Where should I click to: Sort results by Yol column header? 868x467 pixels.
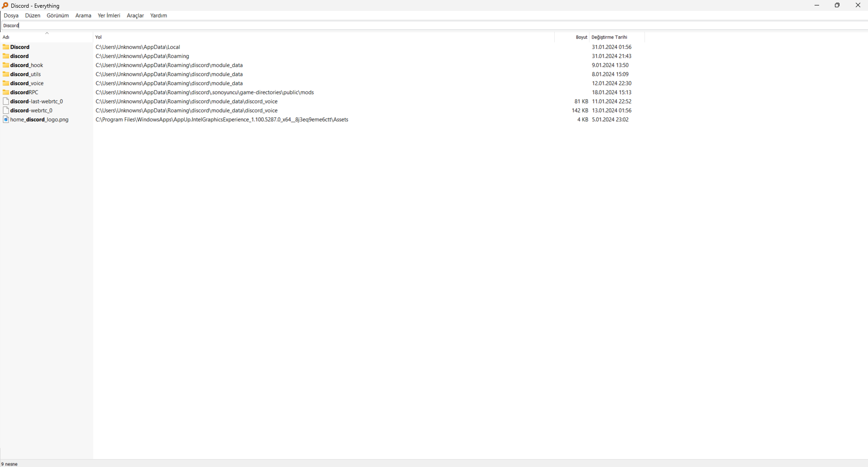point(324,37)
